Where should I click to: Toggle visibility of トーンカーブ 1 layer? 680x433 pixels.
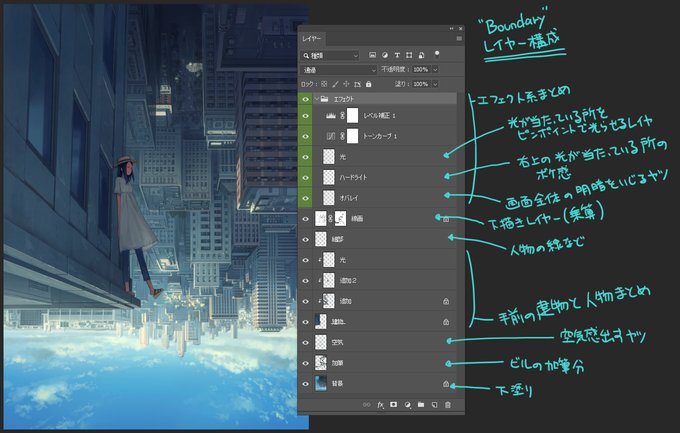click(305, 136)
